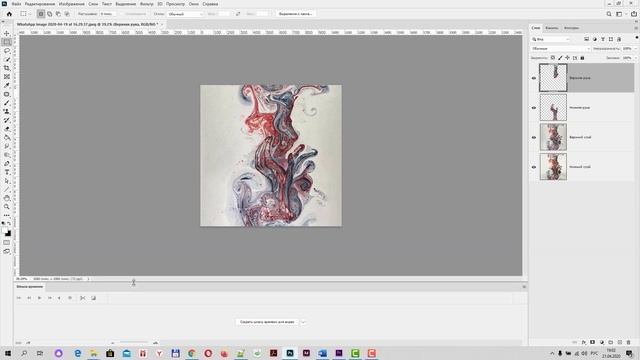Image resolution: width=640 pixels, height=360 pixels.
Task: Select the Eyedropper tool
Action: 7,85
